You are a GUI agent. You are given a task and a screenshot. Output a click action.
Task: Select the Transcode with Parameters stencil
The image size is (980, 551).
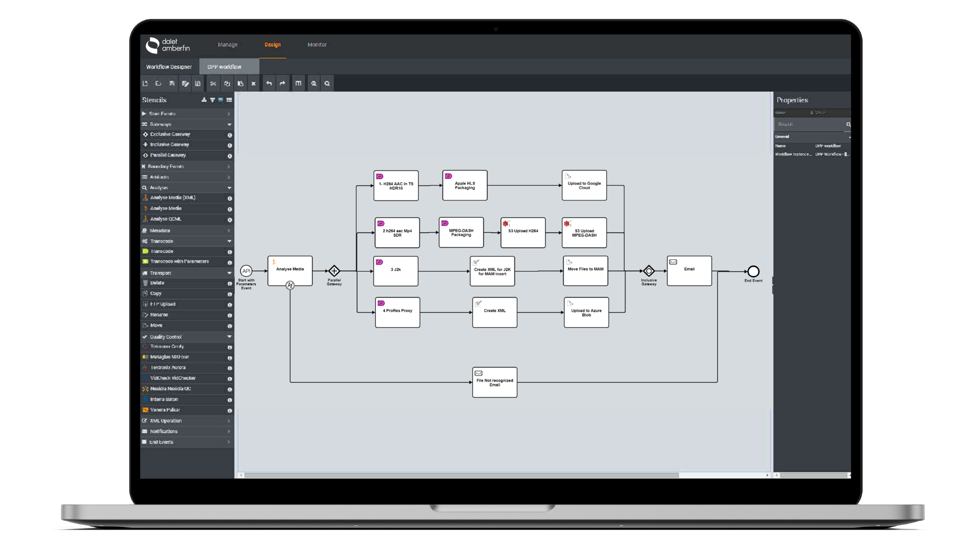point(179,262)
